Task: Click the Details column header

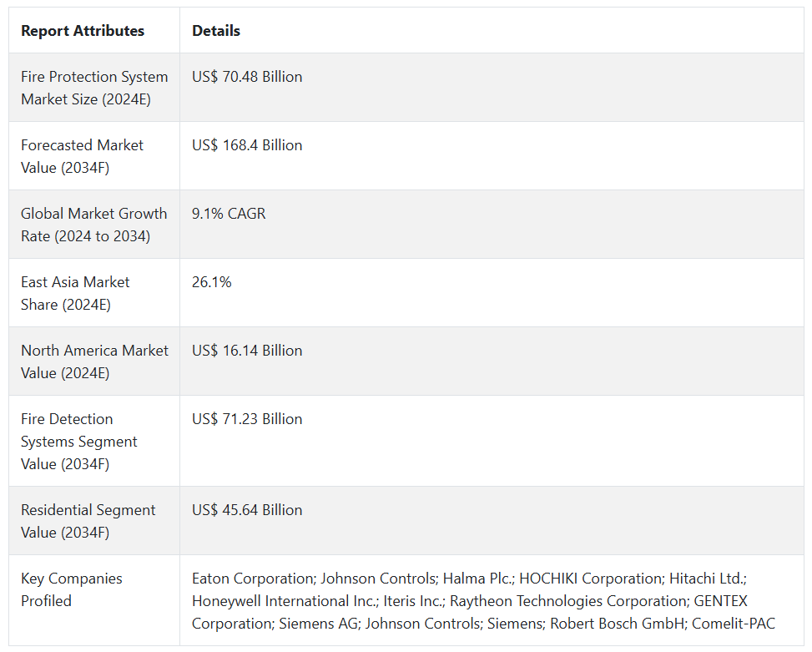Action: tap(216, 31)
